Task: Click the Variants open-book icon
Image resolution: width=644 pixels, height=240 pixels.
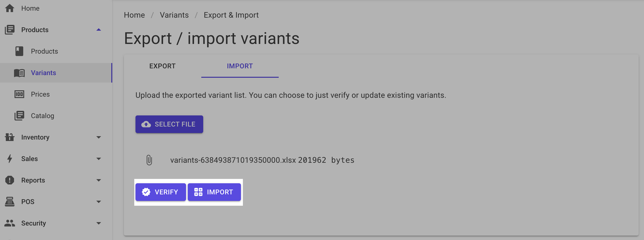Action: click(19, 73)
